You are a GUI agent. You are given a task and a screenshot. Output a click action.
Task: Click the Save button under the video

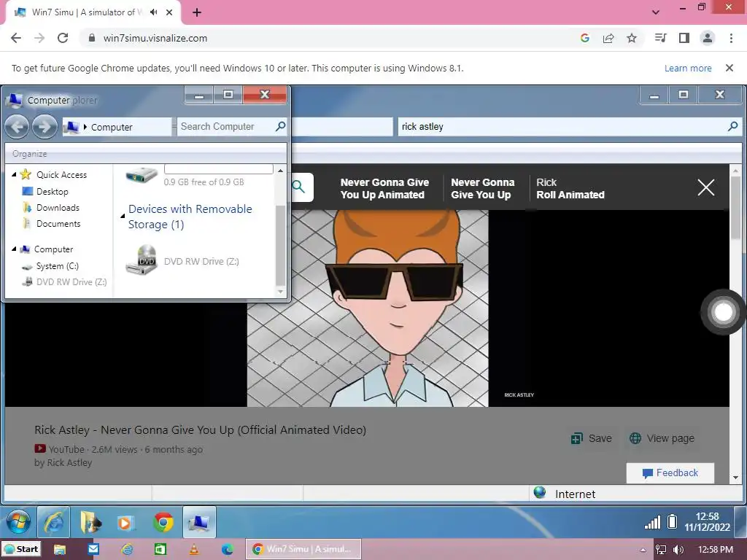(x=591, y=438)
